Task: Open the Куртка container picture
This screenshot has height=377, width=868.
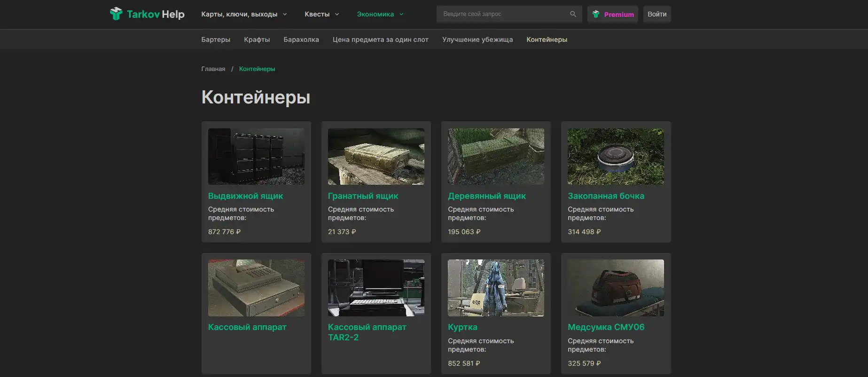Action: pyautogui.click(x=496, y=288)
